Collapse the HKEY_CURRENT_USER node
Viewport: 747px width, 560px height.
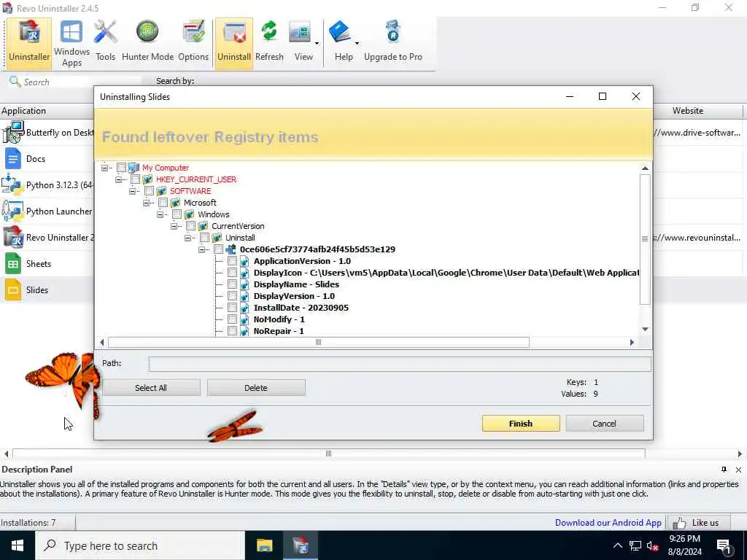tap(119, 179)
